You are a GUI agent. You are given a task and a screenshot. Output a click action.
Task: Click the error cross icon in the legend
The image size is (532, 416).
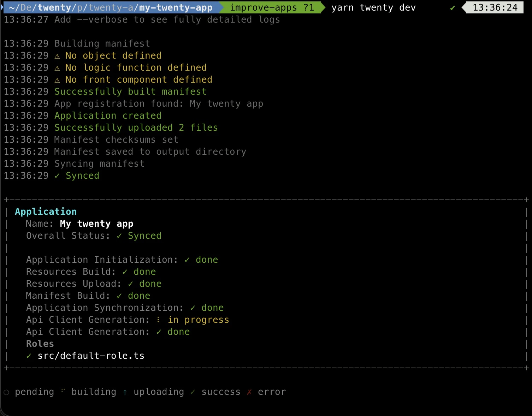tap(249, 392)
